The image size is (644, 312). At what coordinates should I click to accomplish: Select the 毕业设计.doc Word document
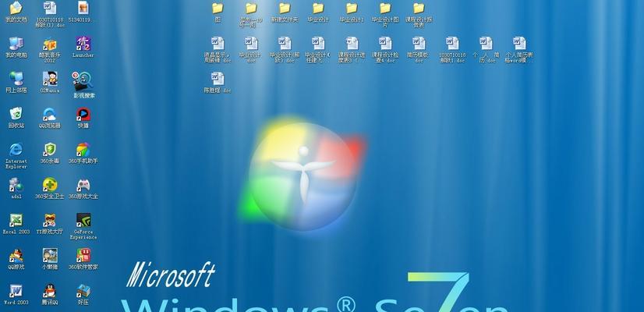[251, 50]
